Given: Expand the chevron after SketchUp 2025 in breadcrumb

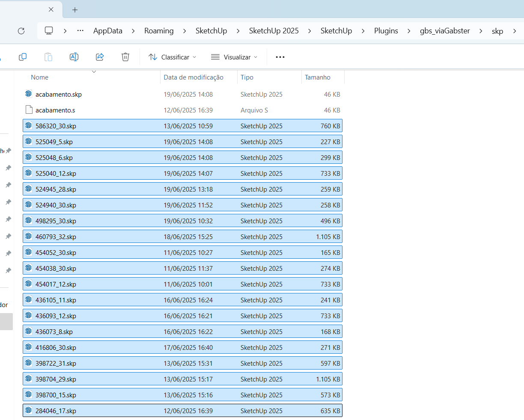Looking at the screenshot, I should [x=310, y=31].
